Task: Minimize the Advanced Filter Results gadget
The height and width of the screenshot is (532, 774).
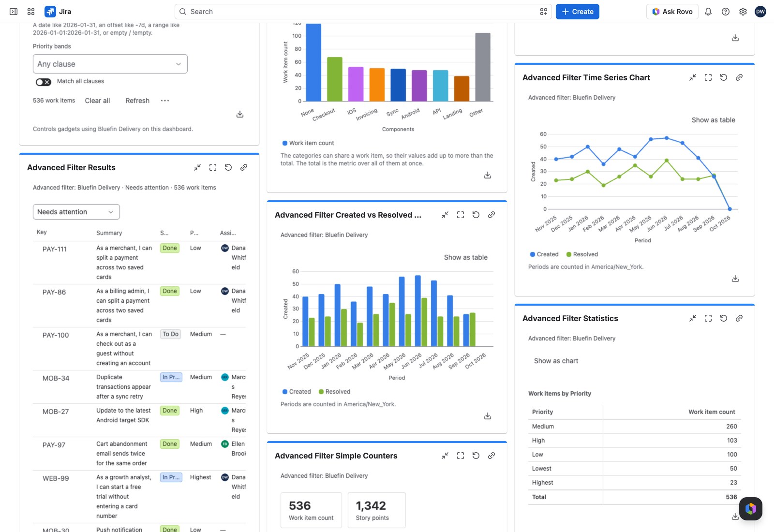Action: (x=197, y=167)
